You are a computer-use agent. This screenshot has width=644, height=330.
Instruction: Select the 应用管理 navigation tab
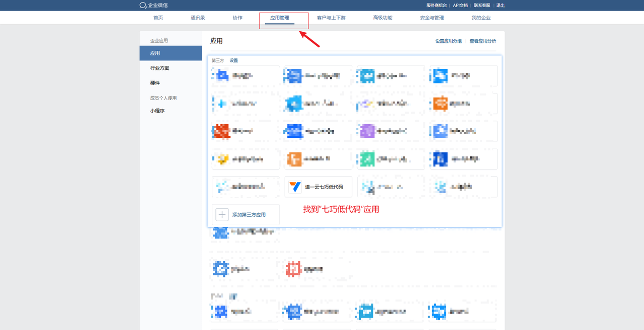click(x=280, y=18)
